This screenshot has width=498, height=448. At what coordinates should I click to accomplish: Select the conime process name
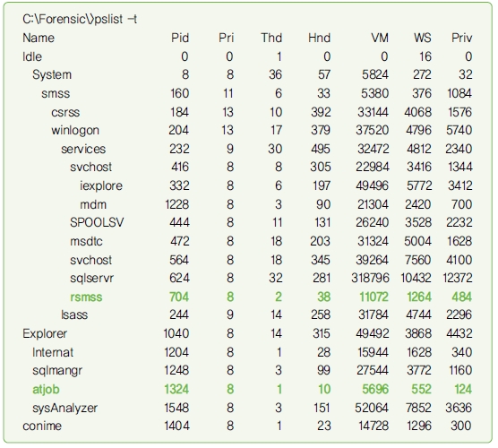pos(42,426)
